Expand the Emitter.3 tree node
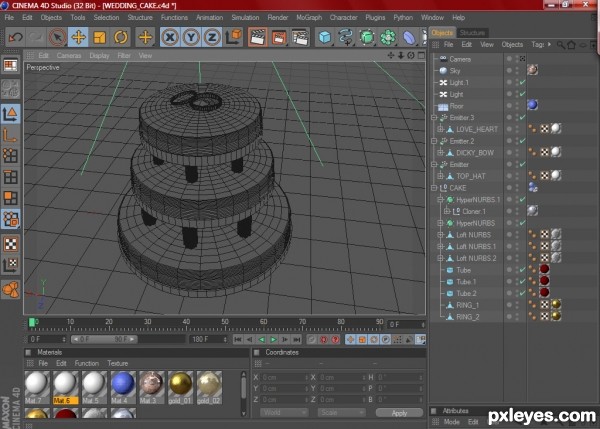Image resolution: width=600 pixels, height=429 pixels. click(434, 117)
